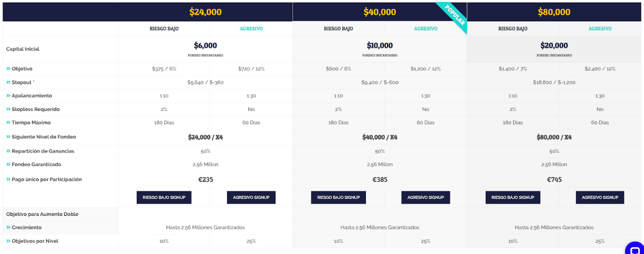Click the chevron icon beside Objetivo

coord(8,69)
